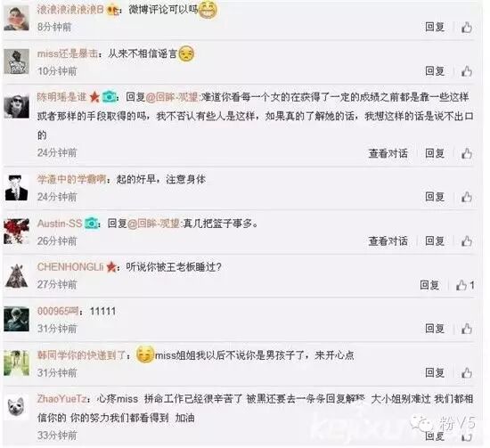Like the 微博评论可以吗 comment

pos(467,28)
